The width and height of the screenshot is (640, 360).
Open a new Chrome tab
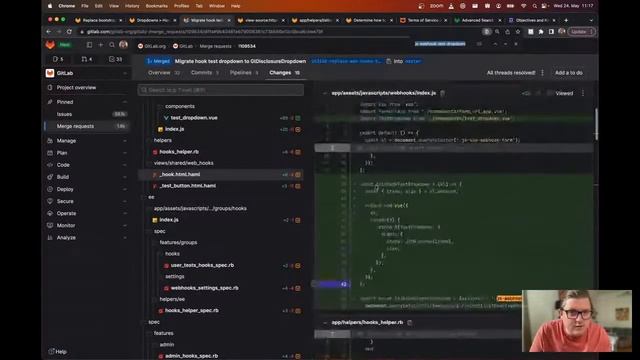566,20
